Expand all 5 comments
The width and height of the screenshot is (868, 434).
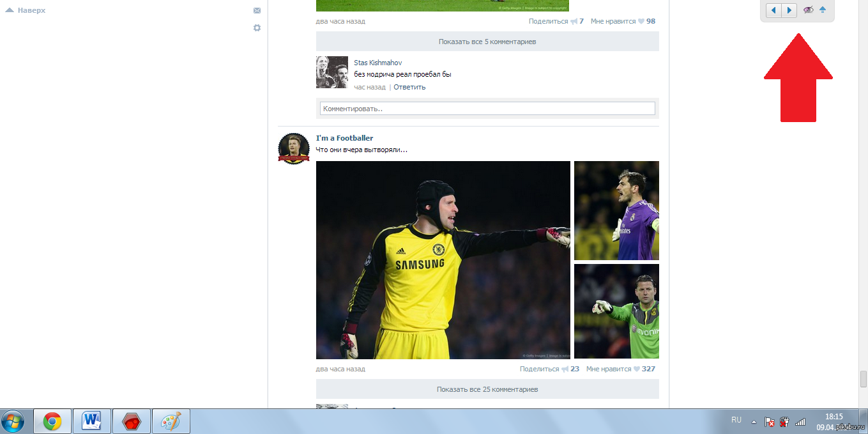coord(487,42)
